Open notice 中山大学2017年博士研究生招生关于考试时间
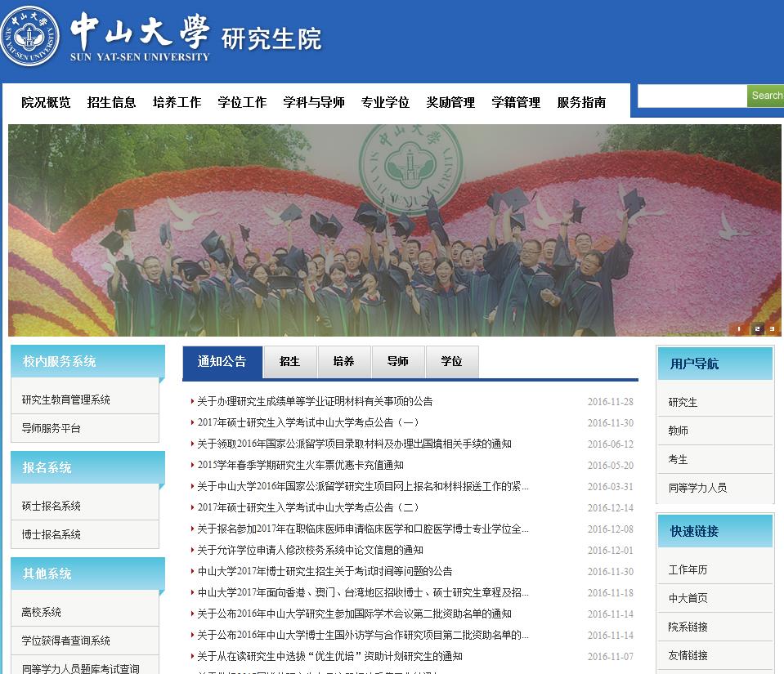This screenshot has width=784, height=674. tap(325, 571)
